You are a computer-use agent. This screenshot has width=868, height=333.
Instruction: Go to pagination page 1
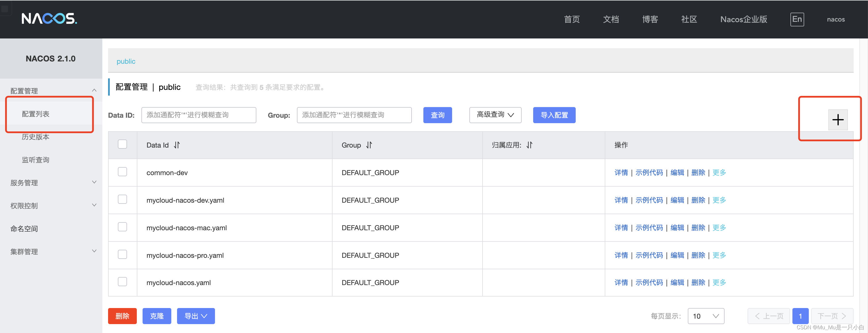click(x=800, y=316)
